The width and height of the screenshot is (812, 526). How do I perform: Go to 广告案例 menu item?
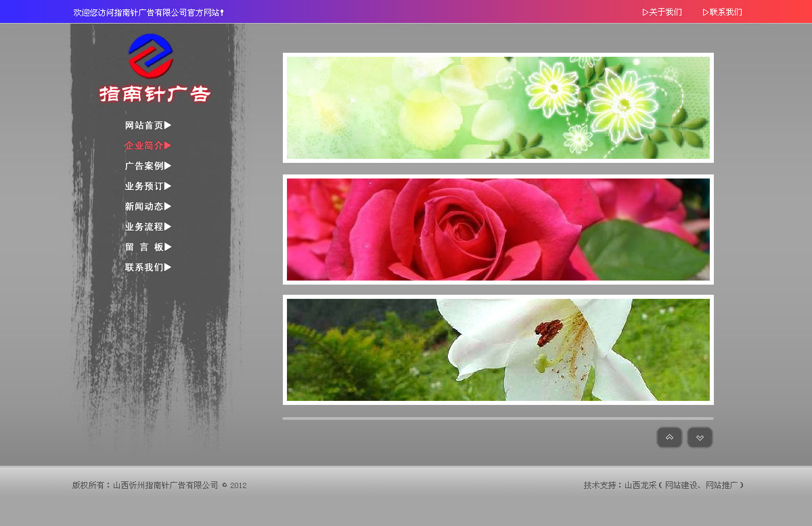coord(148,166)
